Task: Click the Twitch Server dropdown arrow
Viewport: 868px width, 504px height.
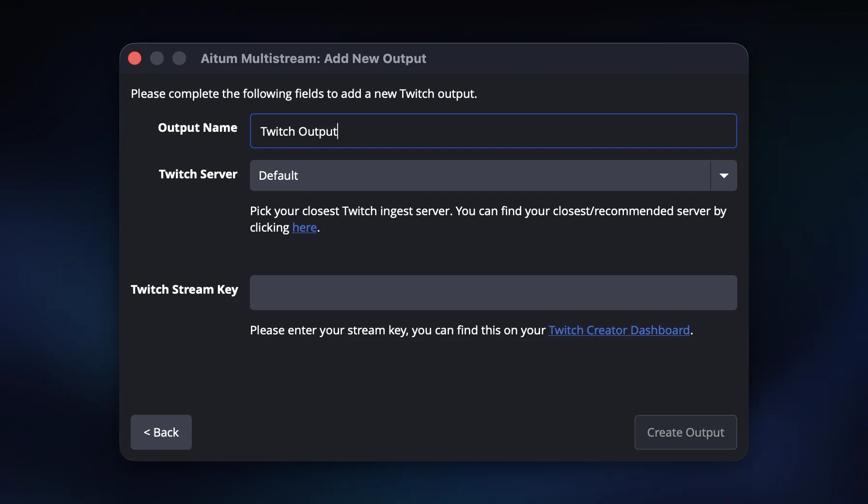Action: pos(724,175)
